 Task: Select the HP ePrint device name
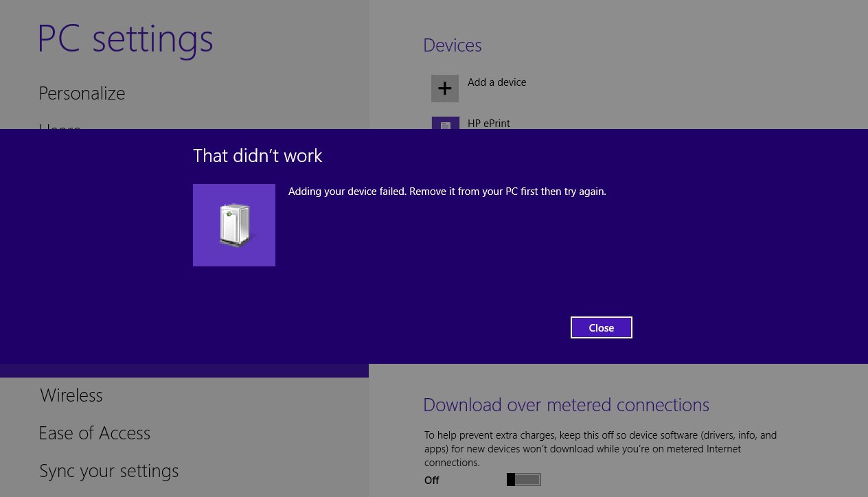489,124
